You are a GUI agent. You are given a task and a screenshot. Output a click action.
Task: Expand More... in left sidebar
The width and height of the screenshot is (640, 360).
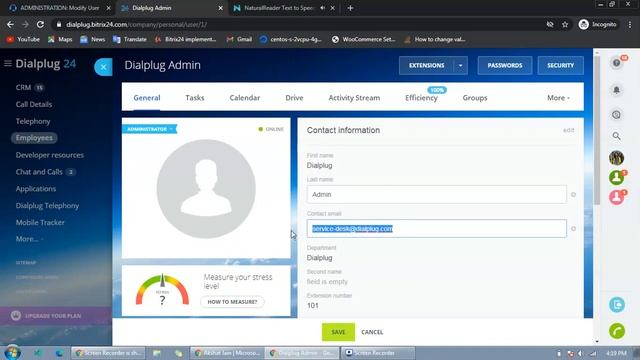[29, 239]
